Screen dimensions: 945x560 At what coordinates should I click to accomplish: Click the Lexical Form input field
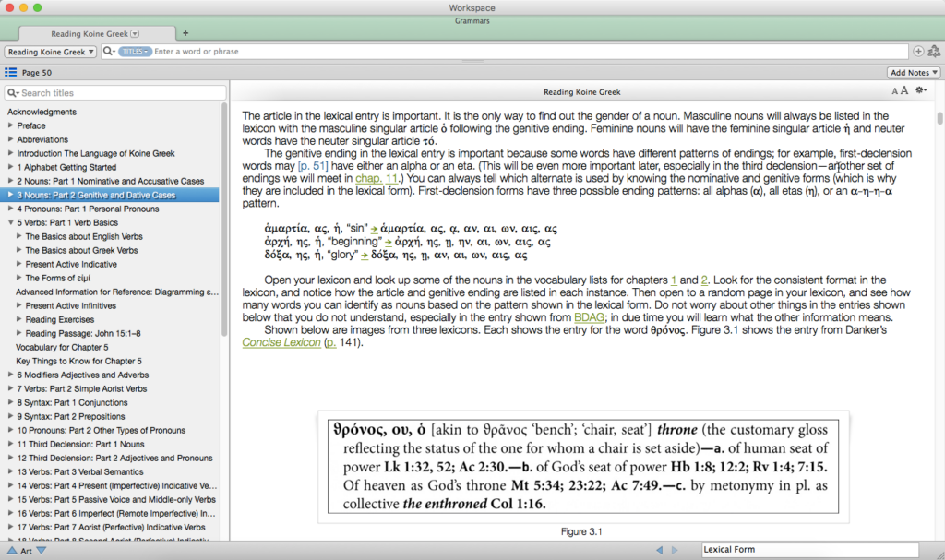click(x=810, y=549)
